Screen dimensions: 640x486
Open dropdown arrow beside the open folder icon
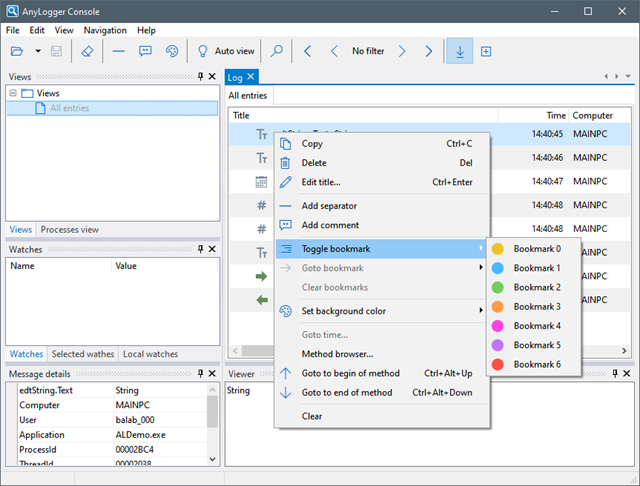pos(38,51)
